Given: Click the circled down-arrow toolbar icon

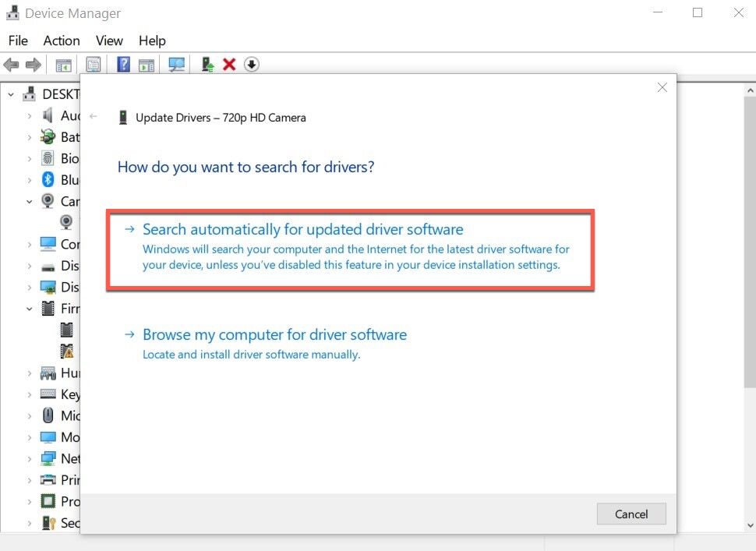Looking at the screenshot, I should click(251, 65).
